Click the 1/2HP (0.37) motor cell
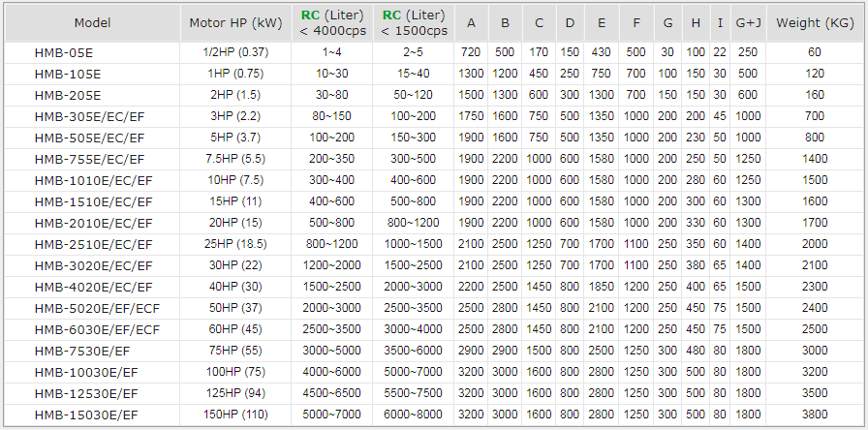Screen dimensions: 868x430 point(237,52)
